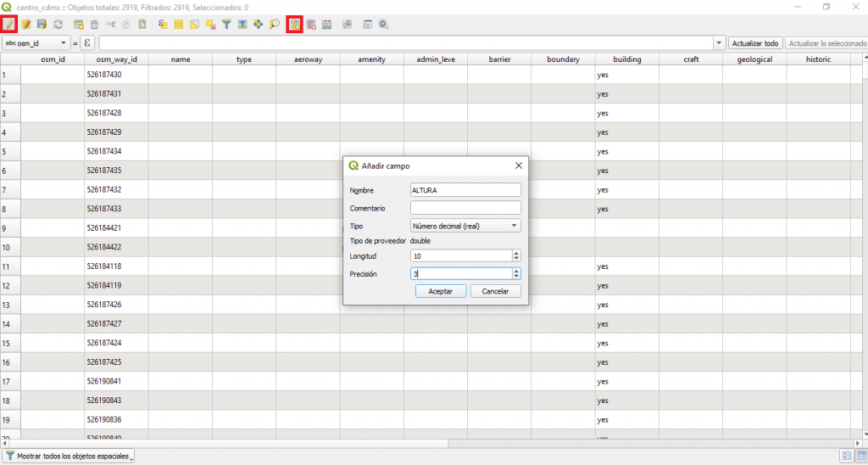This screenshot has height=465, width=868.
Task: Open the expression builder epsilon button
Action: pos(86,42)
